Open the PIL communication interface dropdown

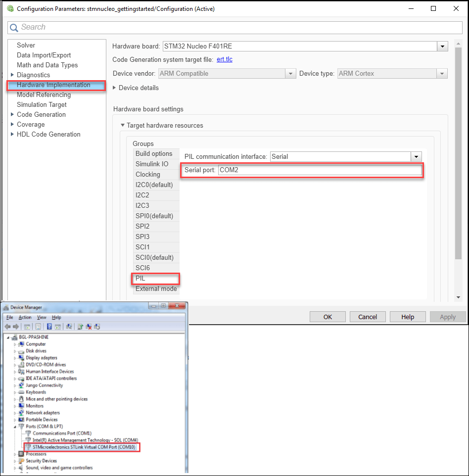point(416,157)
